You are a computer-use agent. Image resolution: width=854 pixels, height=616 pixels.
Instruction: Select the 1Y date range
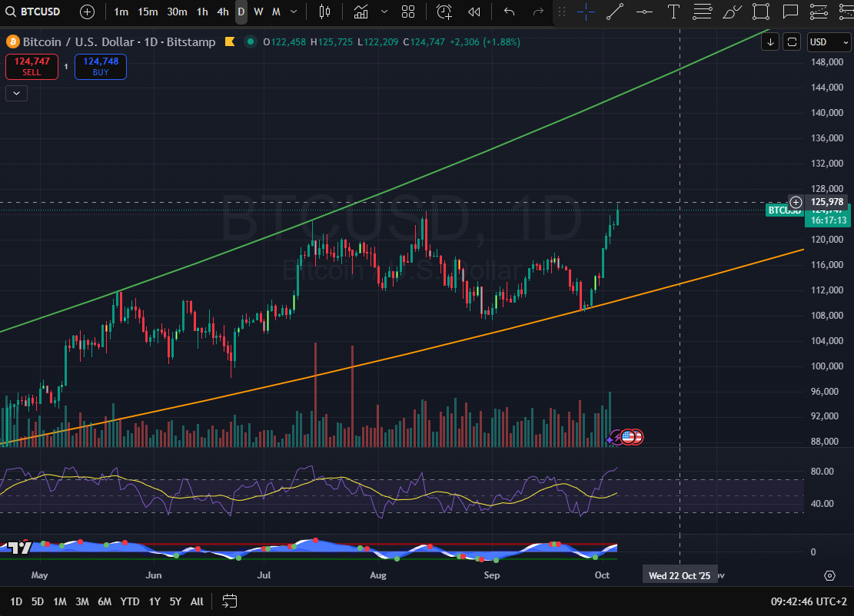[155, 601]
